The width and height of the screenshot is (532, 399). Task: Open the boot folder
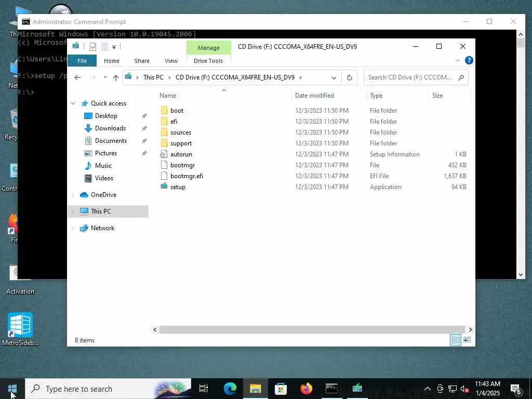pos(177,111)
